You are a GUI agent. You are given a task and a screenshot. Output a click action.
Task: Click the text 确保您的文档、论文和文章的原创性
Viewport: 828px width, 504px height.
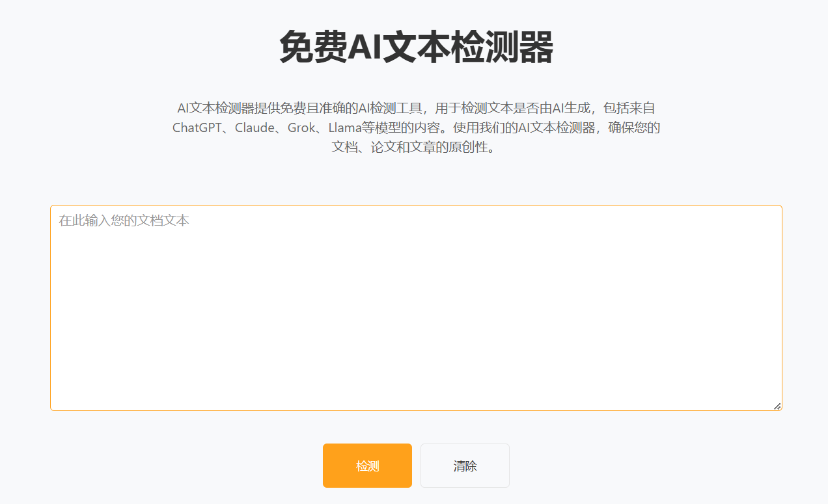(415, 147)
